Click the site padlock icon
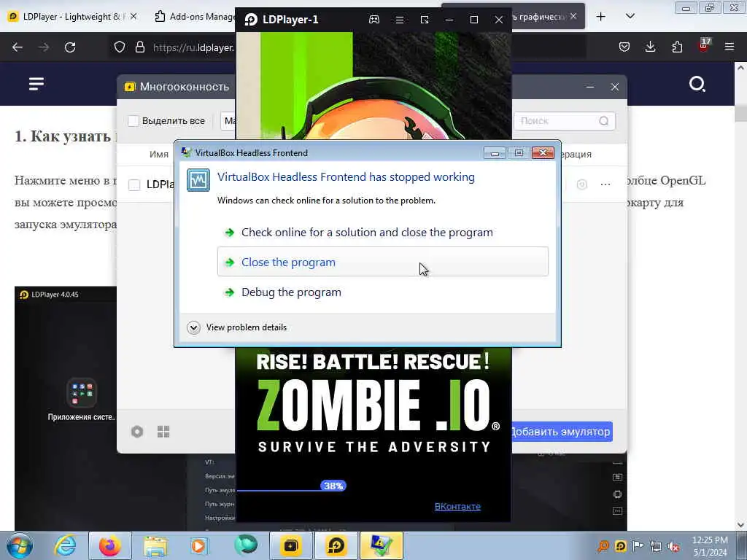 point(139,47)
